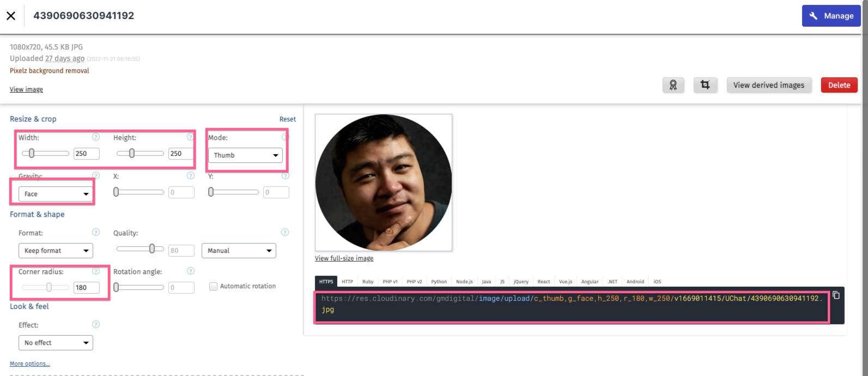Screen dimensions: 868x376
Task: Click the More options link
Action: pyautogui.click(x=30, y=363)
